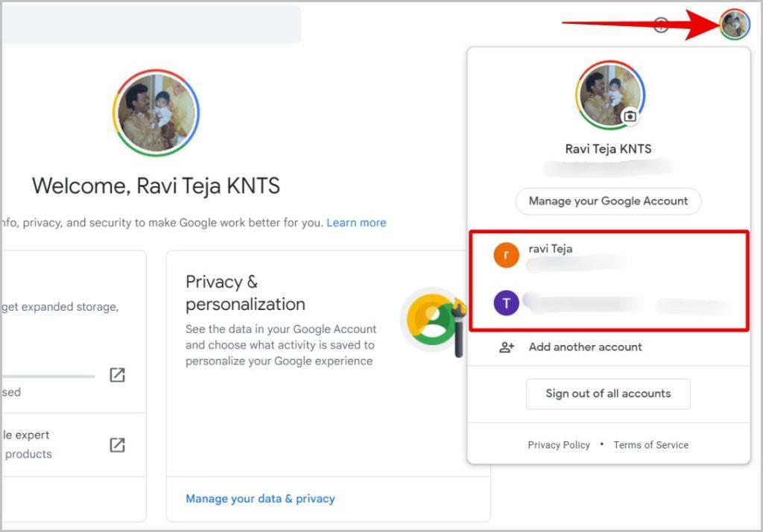Click Sign out of all accounts
The width and height of the screenshot is (763, 532).
point(608,393)
